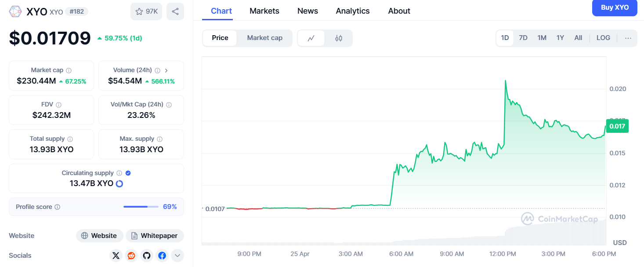Screen dimensions: 644x267
Task: Set chart range to 7D
Action: pos(523,38)
